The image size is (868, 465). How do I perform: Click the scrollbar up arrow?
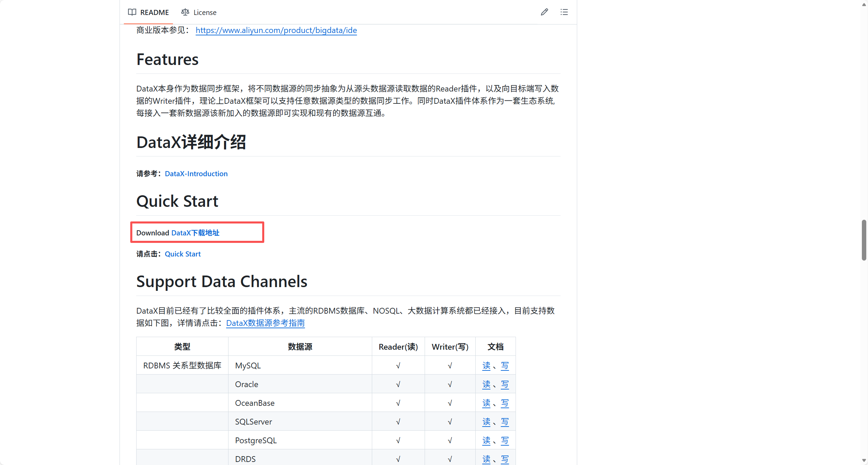pyautogui.click(x=864, y=4)
